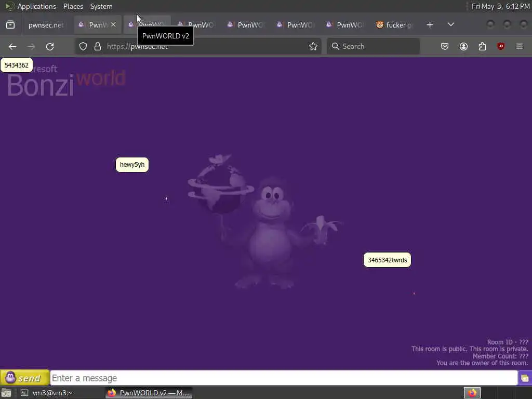This screenshot has width=532, height=399.
Task: Open the extensions puzzle icon
Action: [x=482, y=46]
